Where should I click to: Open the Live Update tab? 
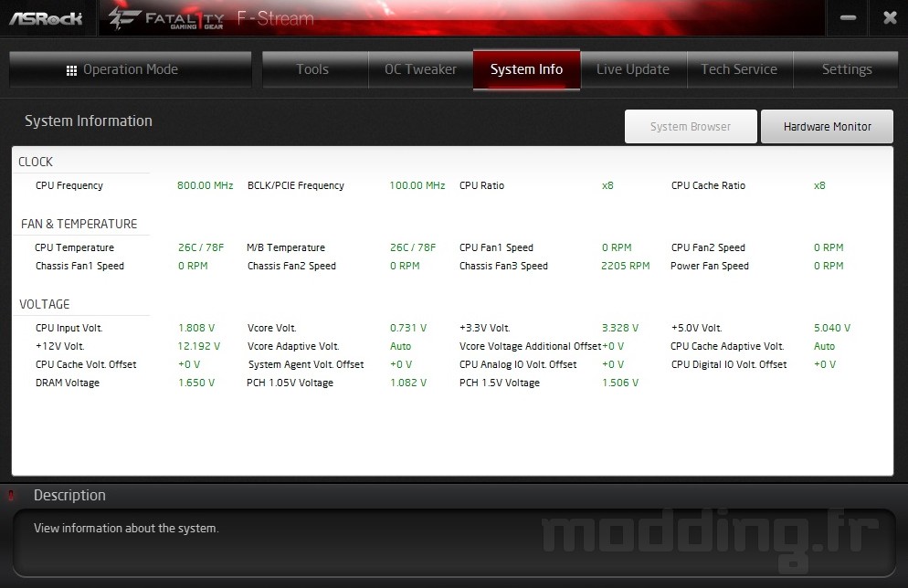pos(634,69)
